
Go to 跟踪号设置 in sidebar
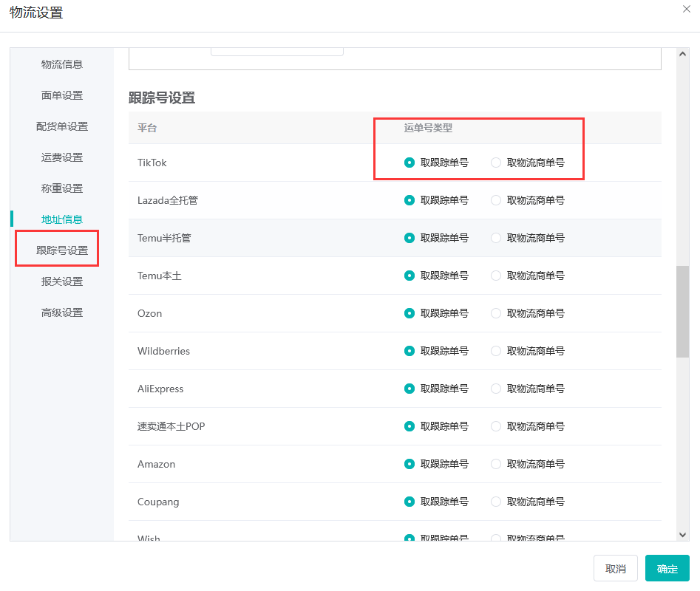point(62,250)
